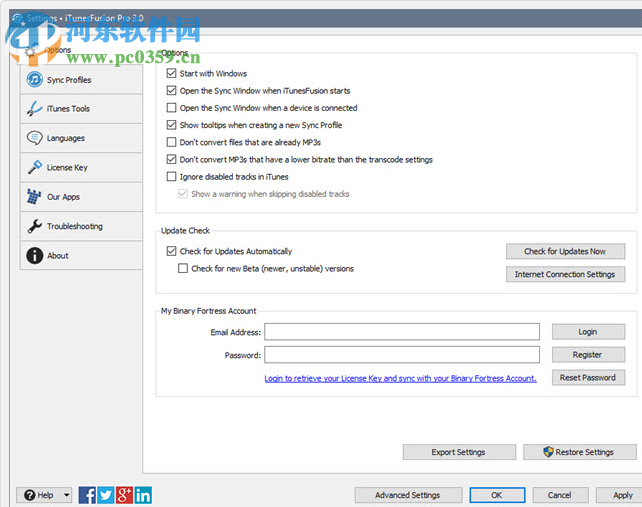
Task: Enable Check for new Beta versions
Action: coord(183,268)
